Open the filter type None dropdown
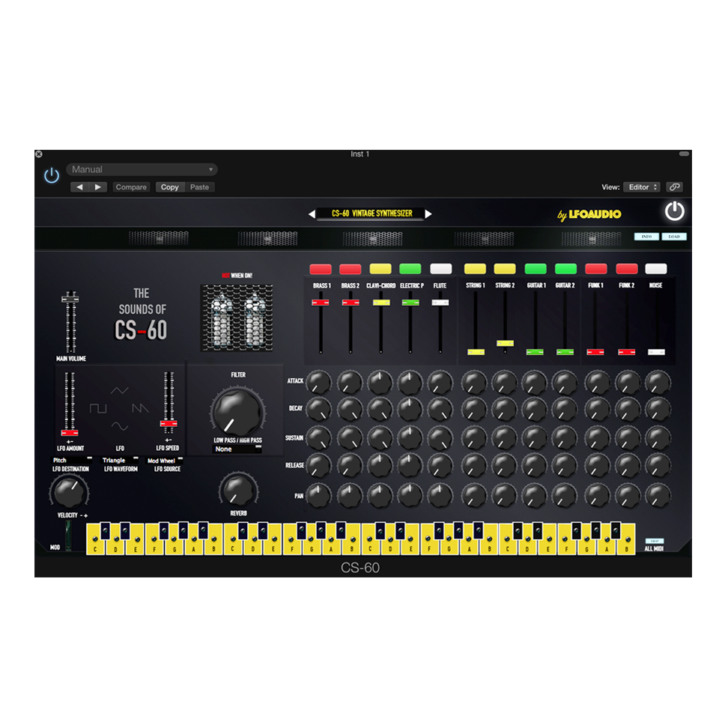The height and width of the screenshot is (728, 728). 237,449
